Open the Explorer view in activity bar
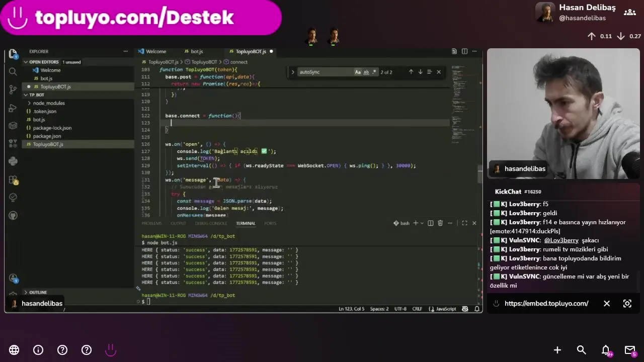 pos(13,54)
